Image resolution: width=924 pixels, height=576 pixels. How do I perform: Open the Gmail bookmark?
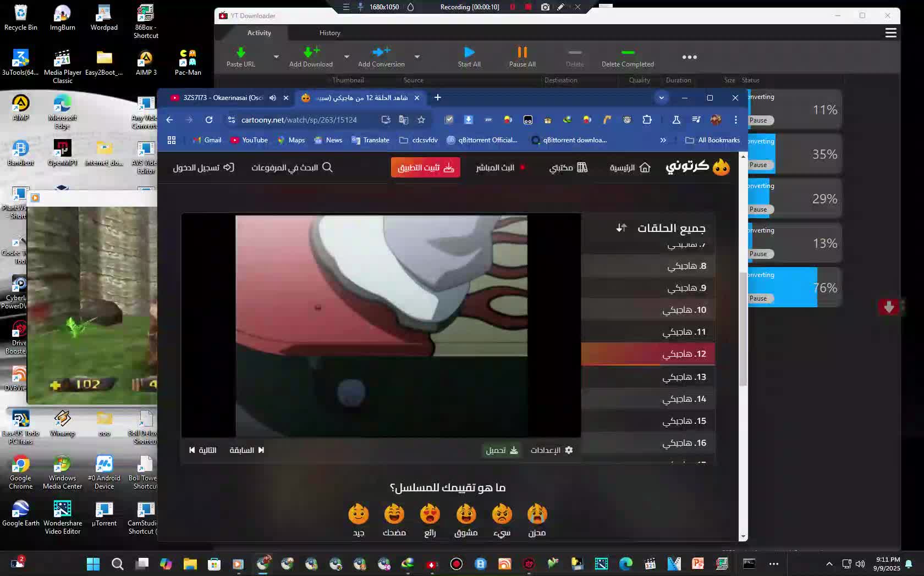[x=207, y=140]
